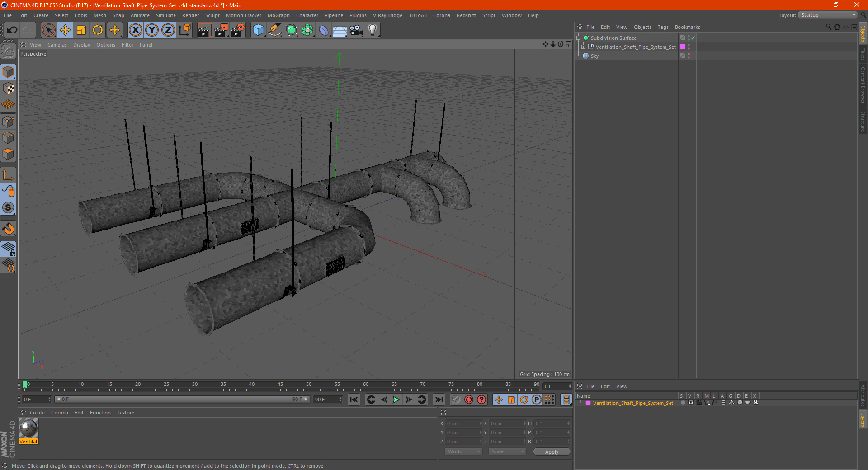
Task: Toggle Y axis lock
Action: coord(152,30)
